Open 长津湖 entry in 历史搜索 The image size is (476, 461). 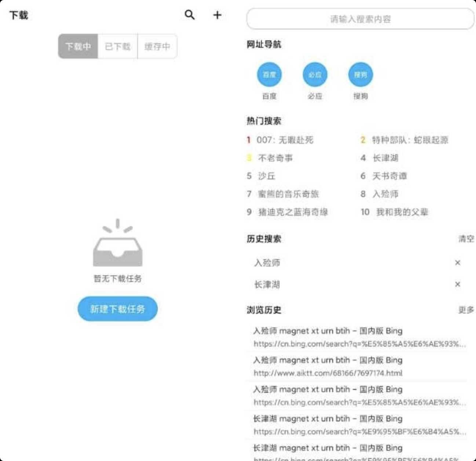click(267, 284)
